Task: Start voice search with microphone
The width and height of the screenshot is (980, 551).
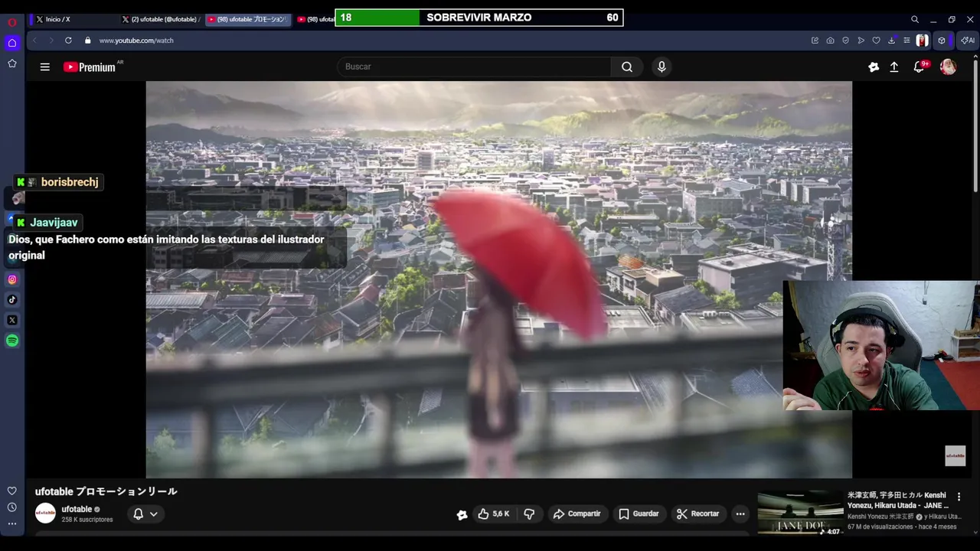Action: (661, 67)
